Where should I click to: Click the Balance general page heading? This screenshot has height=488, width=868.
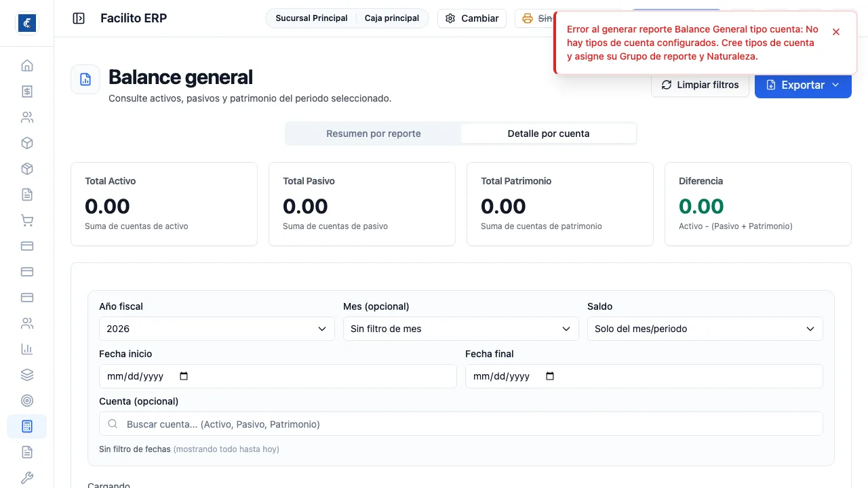(x=181, y=77)
